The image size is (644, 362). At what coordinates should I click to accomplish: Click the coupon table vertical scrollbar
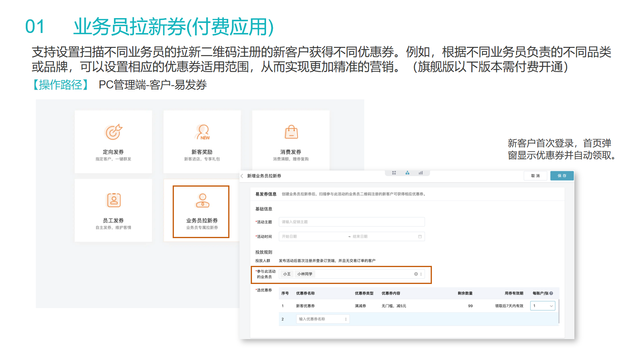(x=559, y=311)
